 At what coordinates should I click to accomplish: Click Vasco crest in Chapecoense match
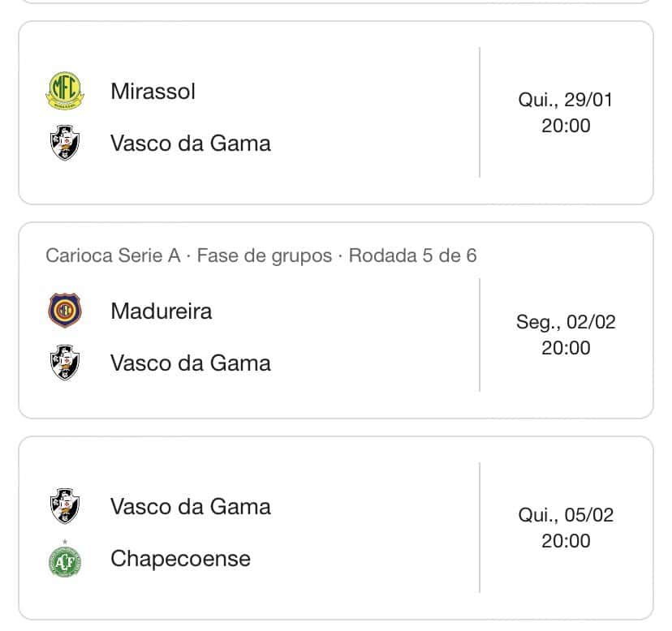pos(65,506)
